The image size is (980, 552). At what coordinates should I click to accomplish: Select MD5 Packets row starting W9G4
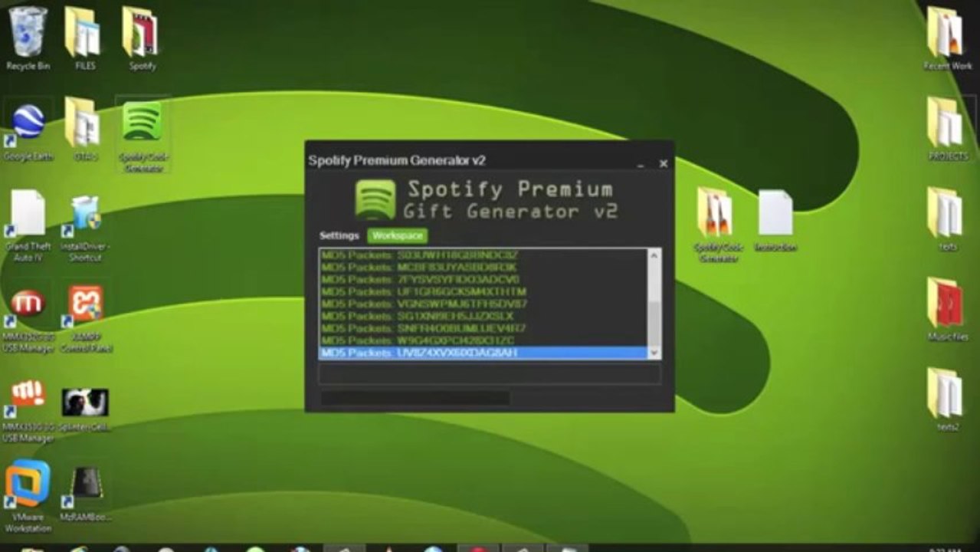pyautogui.click(x=483, y=340)
